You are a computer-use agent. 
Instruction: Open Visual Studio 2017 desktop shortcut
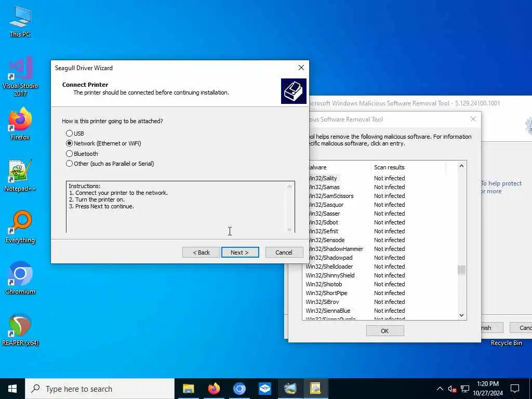(20, 77)
